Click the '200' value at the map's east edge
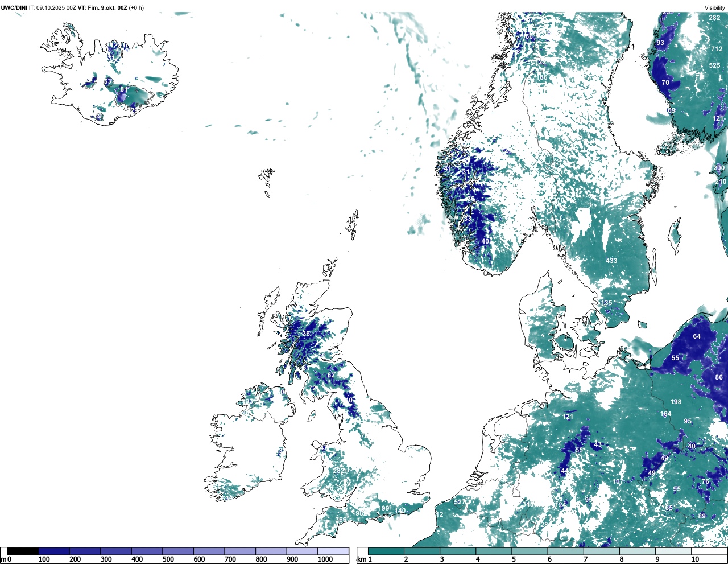The image size is (728, 564). [719, 168]
